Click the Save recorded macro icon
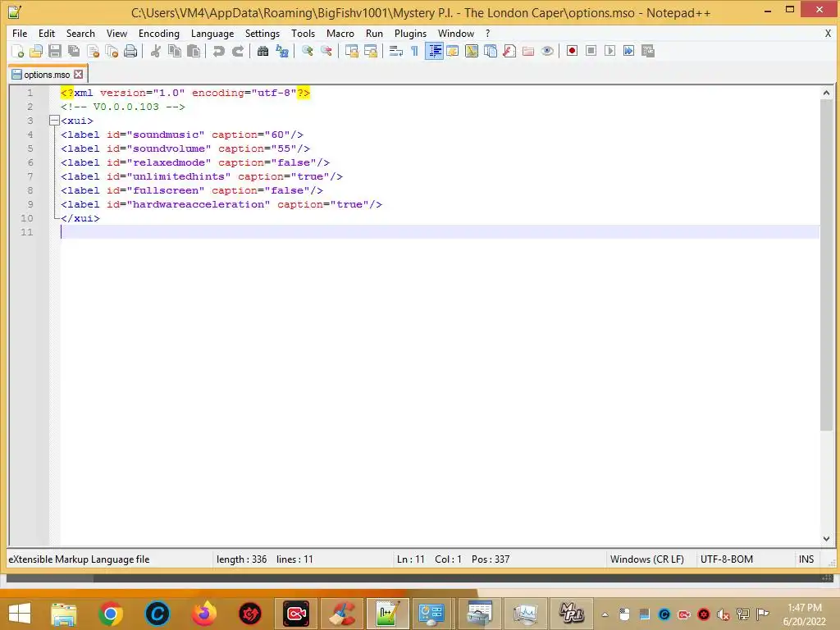This screenshot has height=630, width=840. click(x=648, y=51)
